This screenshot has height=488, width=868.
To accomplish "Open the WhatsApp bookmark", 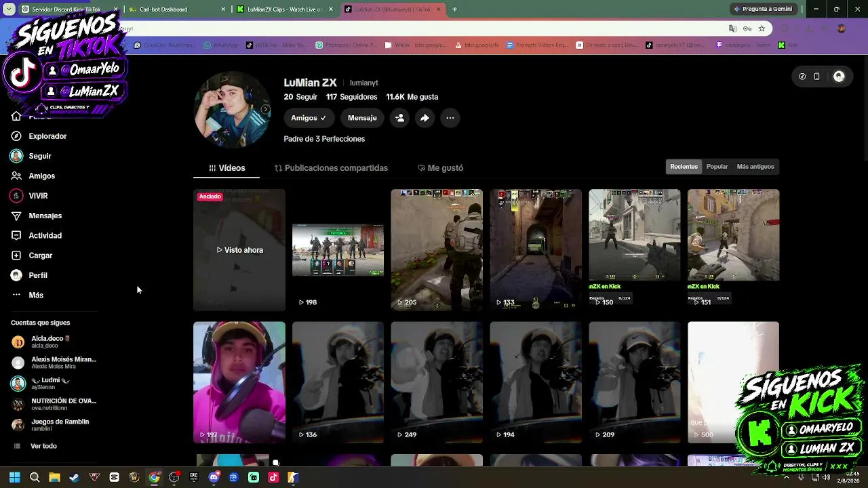I will click(220, 45).
